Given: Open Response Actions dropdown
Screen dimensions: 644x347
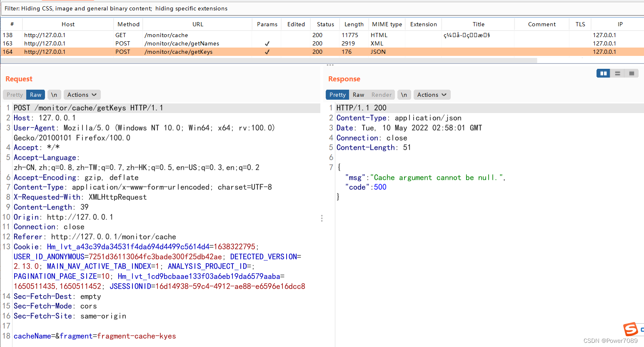Looking at the screenshot, I should pos(432,95).
